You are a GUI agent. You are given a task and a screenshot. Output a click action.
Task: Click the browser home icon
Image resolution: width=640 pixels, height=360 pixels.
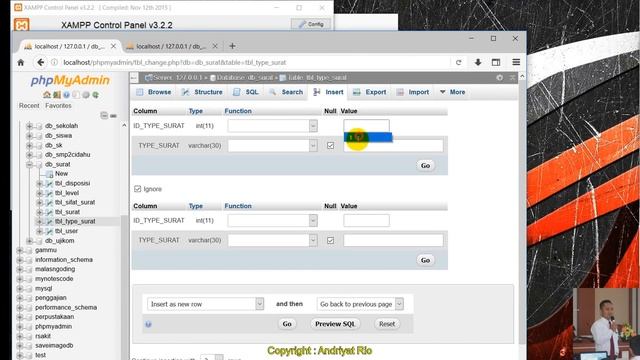click(21, 62)
